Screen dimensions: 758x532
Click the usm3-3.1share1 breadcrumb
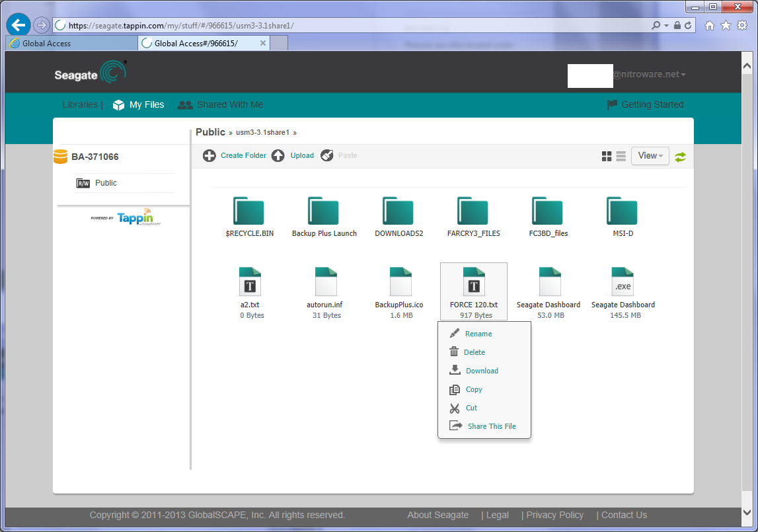tap(262, 133)
